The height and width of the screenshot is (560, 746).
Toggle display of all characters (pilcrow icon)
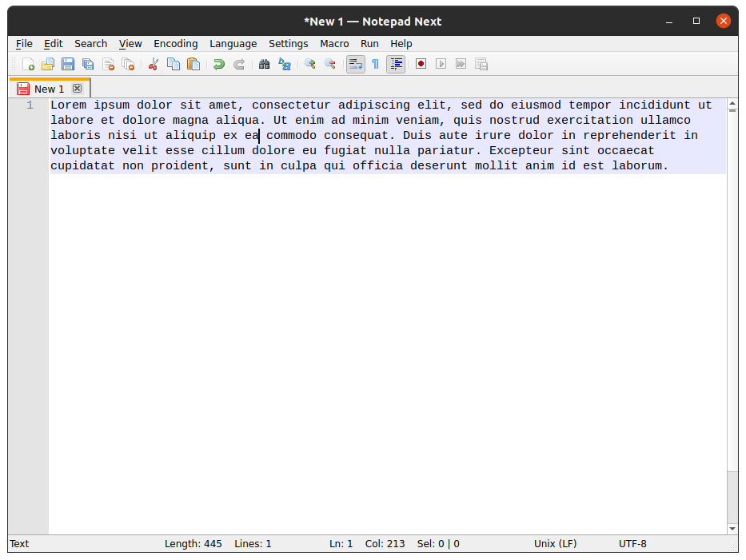click(x=375, y=64)
